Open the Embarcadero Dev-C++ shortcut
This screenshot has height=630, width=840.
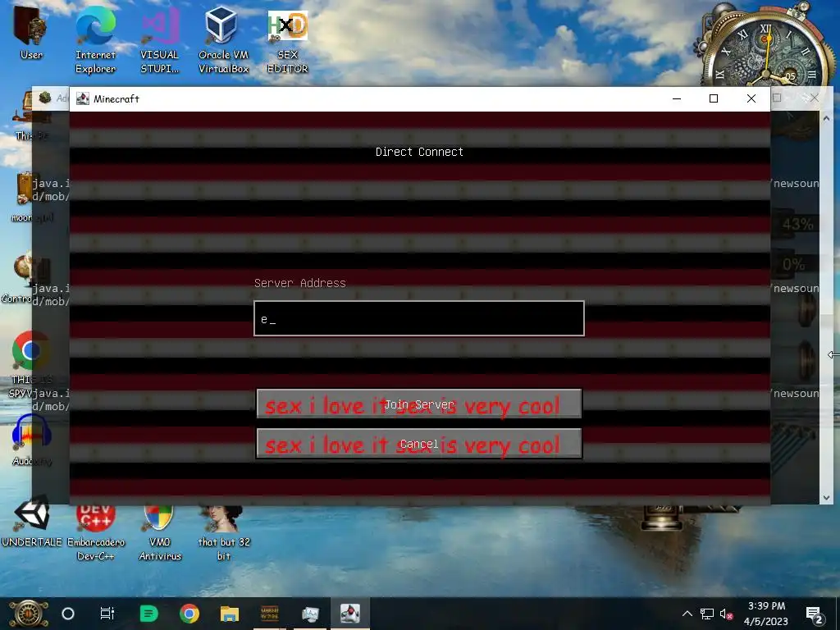coord(95,533)
